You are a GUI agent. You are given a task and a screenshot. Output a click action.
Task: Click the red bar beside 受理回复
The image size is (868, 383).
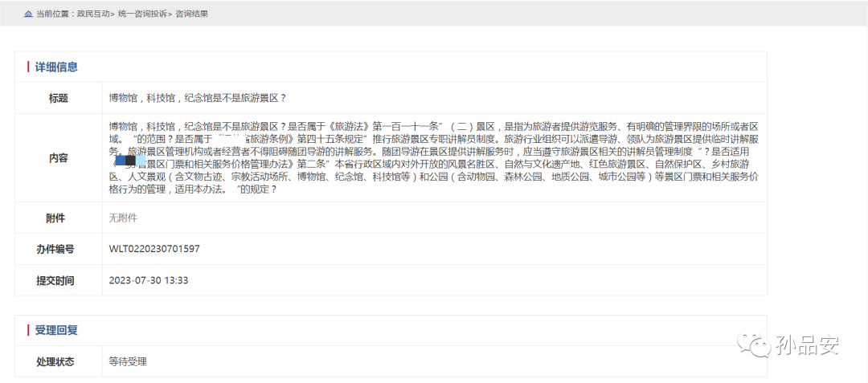point(28,330)
